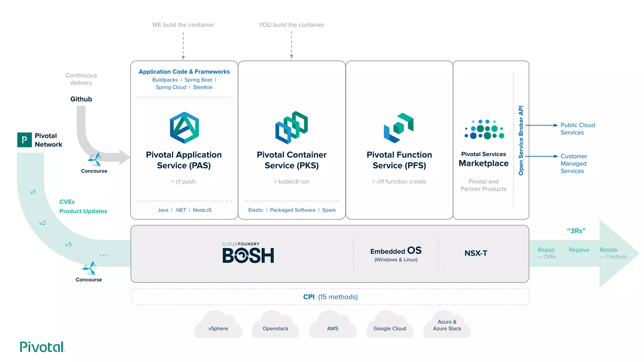Click 'Embedded OS (Windows & Linux)' section
This screenshot has width=644, height=362.
click(x=396, y=254)
